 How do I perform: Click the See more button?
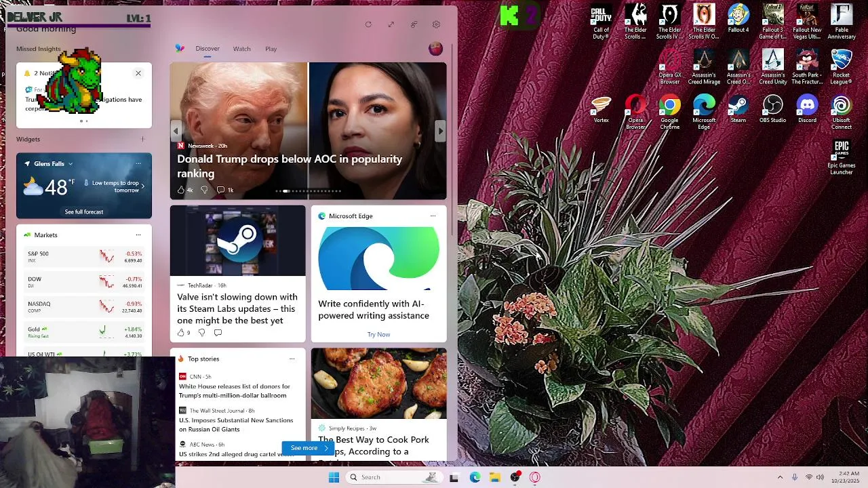pyautogui.click(x=309, y=448)
